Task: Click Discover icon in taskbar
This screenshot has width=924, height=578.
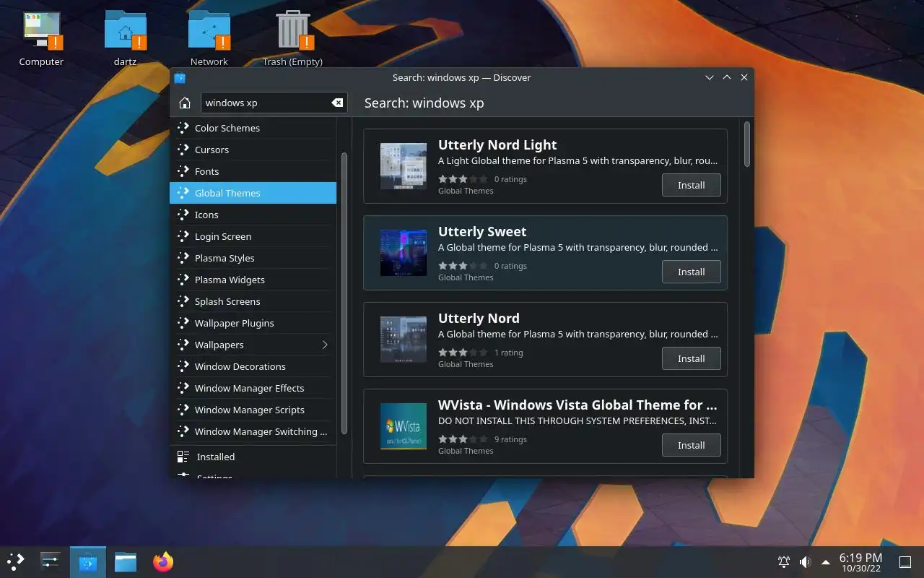Action: (x=88, y=561)
